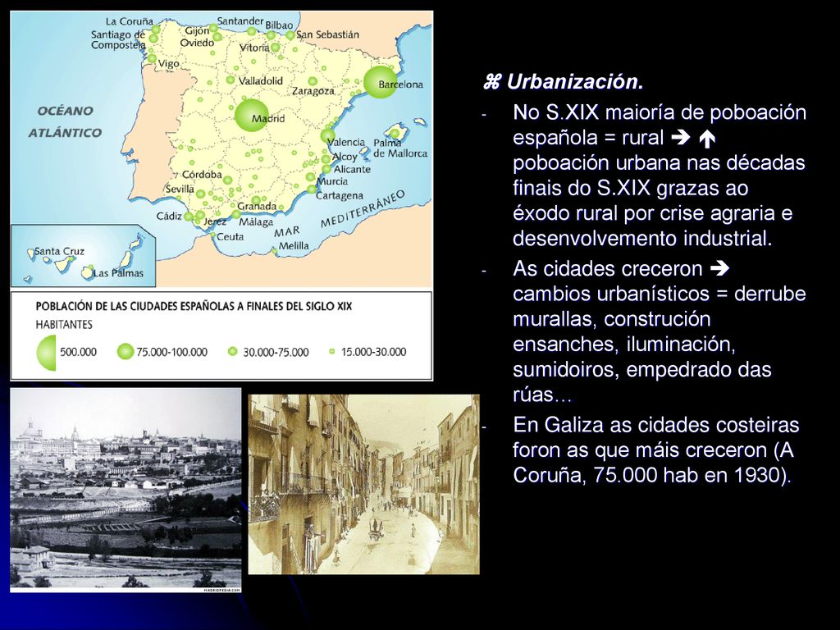
Task: Click the right arrow after "As cidades creceron"
Action: pyautogui.click(x=719, y=267)
